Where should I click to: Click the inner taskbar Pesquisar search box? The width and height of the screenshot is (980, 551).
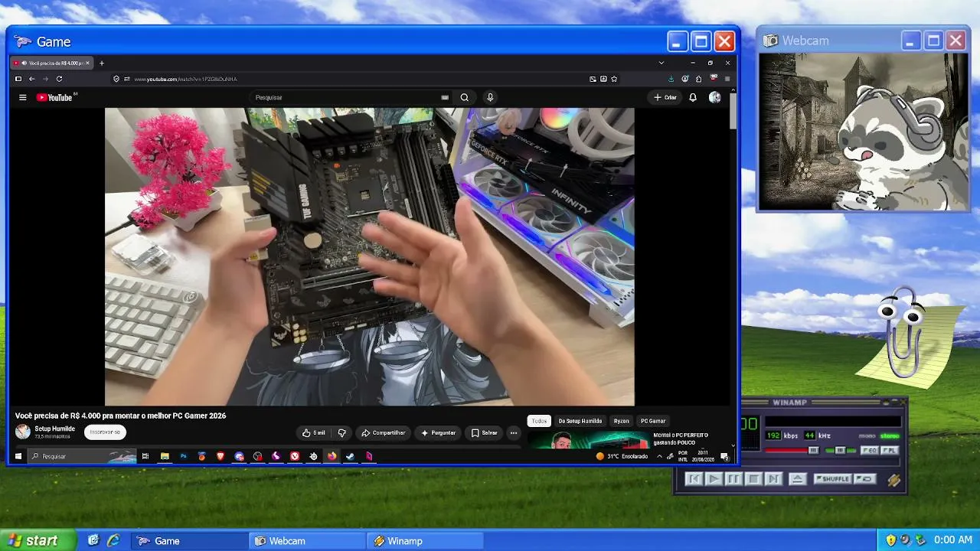pyautogui.click(x=82, y=456)
